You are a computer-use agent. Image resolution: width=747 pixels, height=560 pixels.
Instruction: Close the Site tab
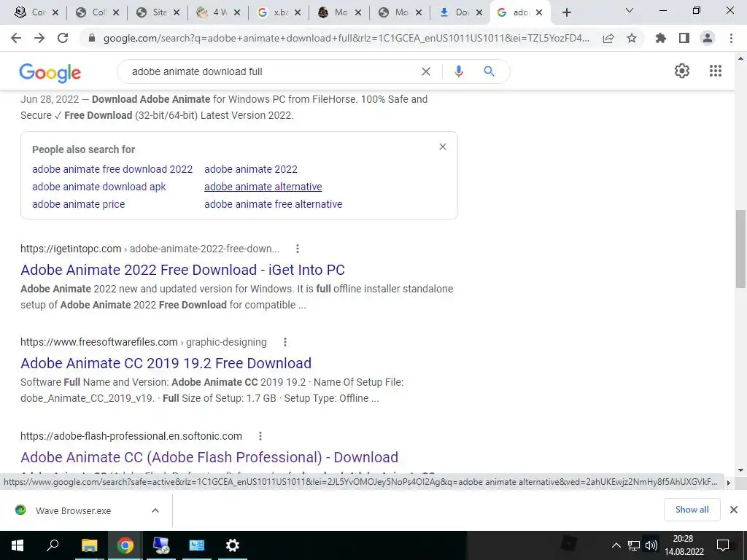point(177,13)
